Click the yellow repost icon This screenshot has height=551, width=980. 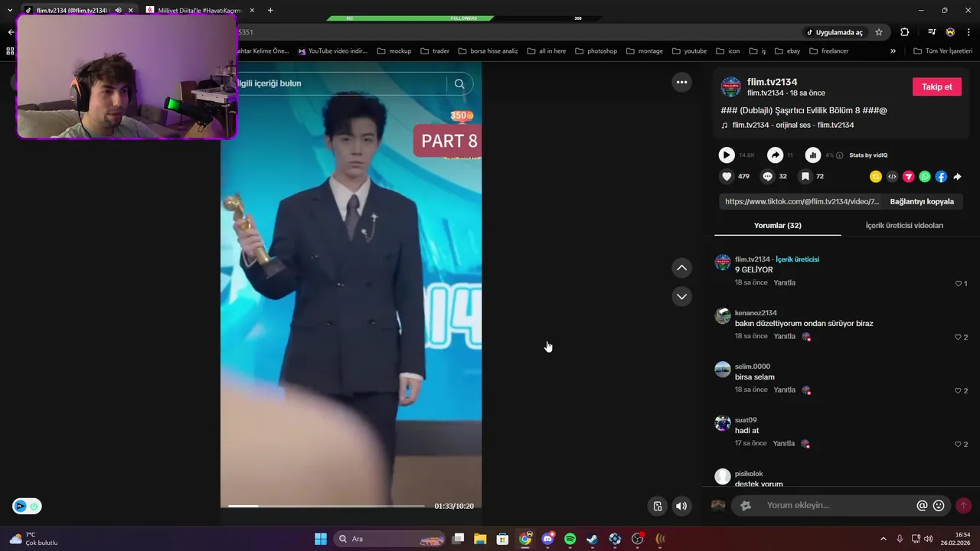876,176
